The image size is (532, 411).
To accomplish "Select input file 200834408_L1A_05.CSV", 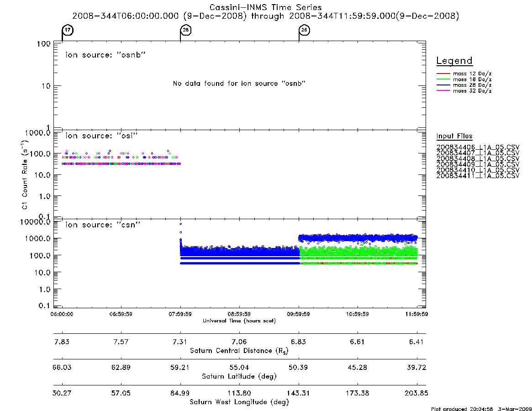I will pos(478,159).
